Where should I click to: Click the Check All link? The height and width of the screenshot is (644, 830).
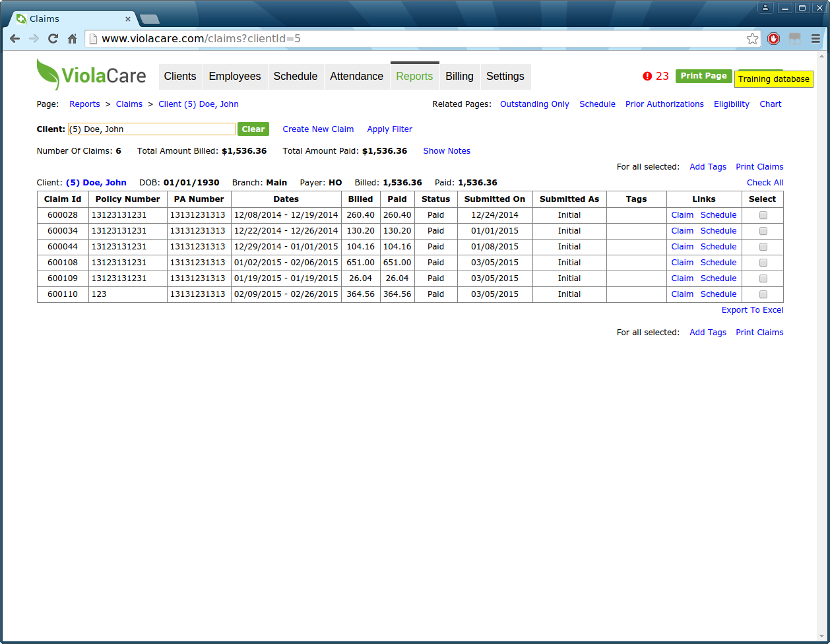(x=765, y=183)
